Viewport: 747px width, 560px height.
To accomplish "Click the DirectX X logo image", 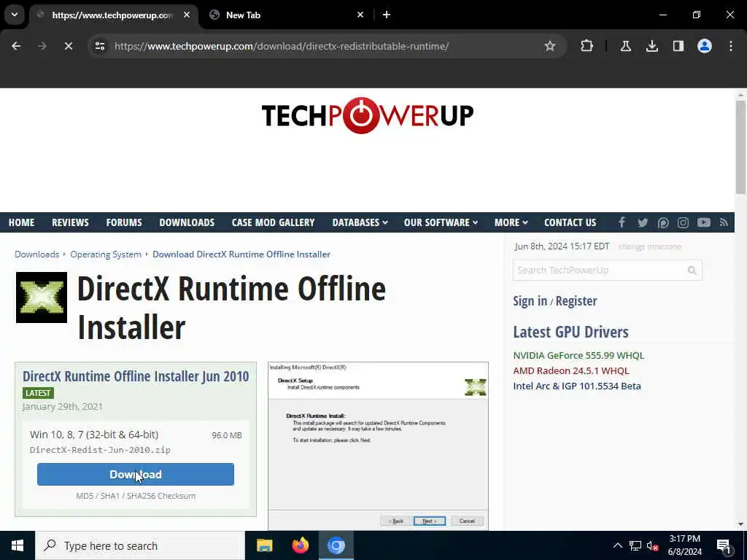I will [x=42, y=297].
